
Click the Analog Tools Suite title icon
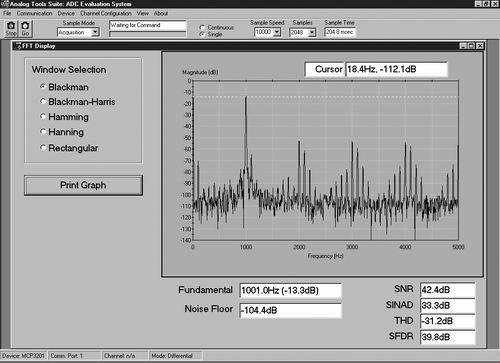pyautogui.click(x=5, y=4)
